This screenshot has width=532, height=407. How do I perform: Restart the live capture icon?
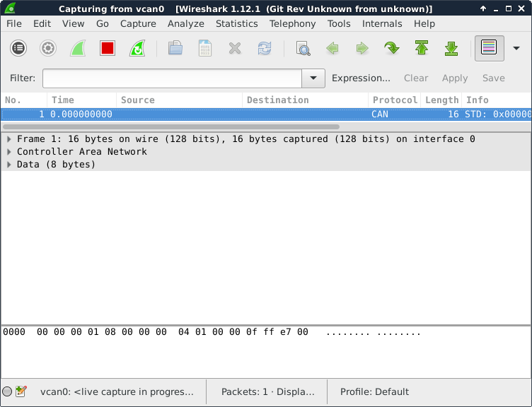tap(137, 48)
